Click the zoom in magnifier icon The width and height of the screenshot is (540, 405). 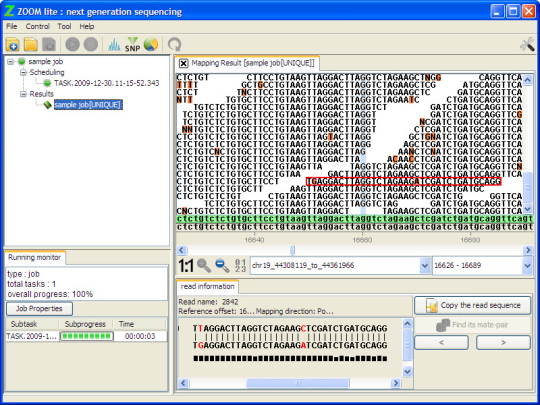point(204,266)
